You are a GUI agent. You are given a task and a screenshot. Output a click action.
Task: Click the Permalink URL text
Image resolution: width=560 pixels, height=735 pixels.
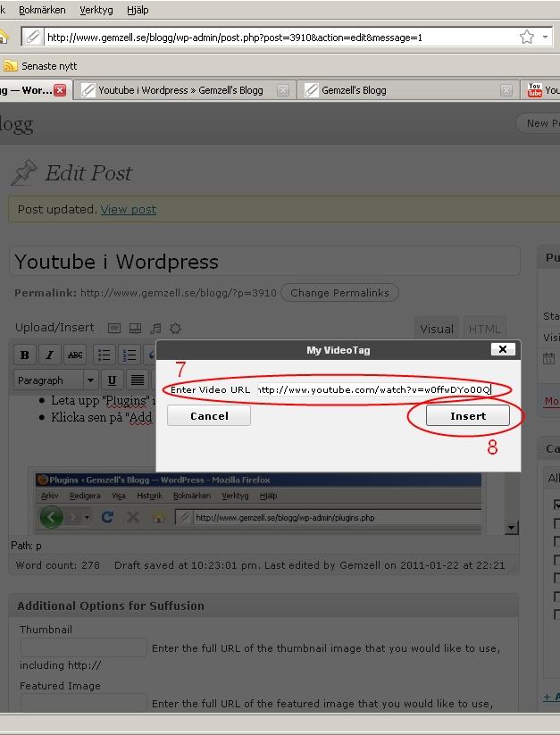point(179,293)
